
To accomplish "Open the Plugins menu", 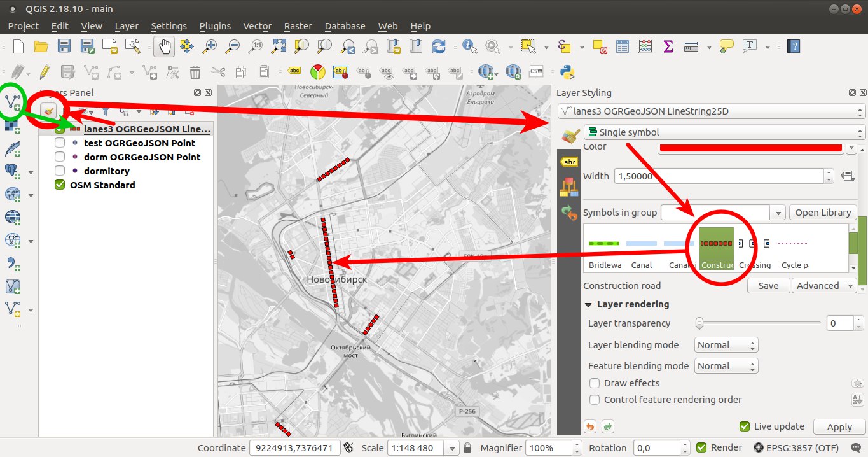I will (x=215, y=26).
